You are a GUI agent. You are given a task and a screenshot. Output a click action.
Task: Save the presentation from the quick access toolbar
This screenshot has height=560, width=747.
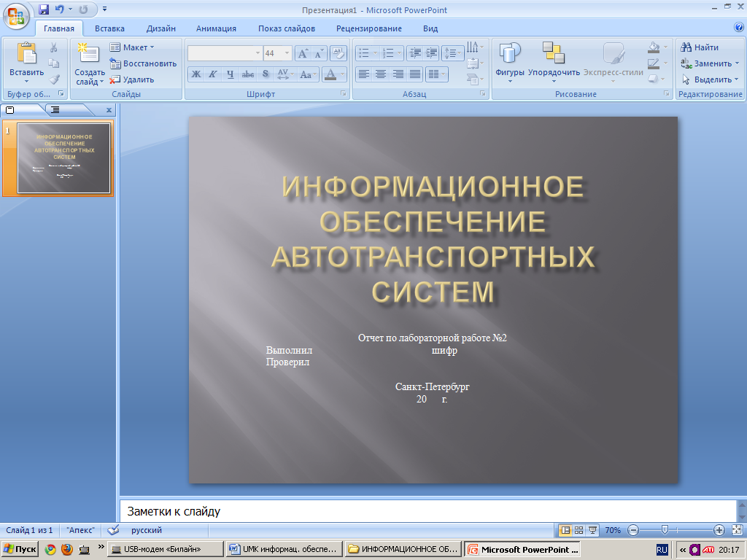44,9
